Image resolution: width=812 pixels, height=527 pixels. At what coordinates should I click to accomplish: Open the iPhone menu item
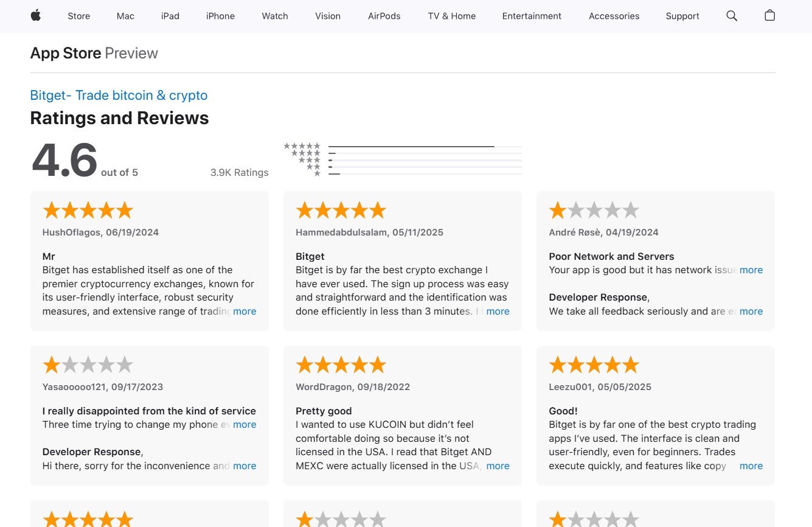click(220, 16)
